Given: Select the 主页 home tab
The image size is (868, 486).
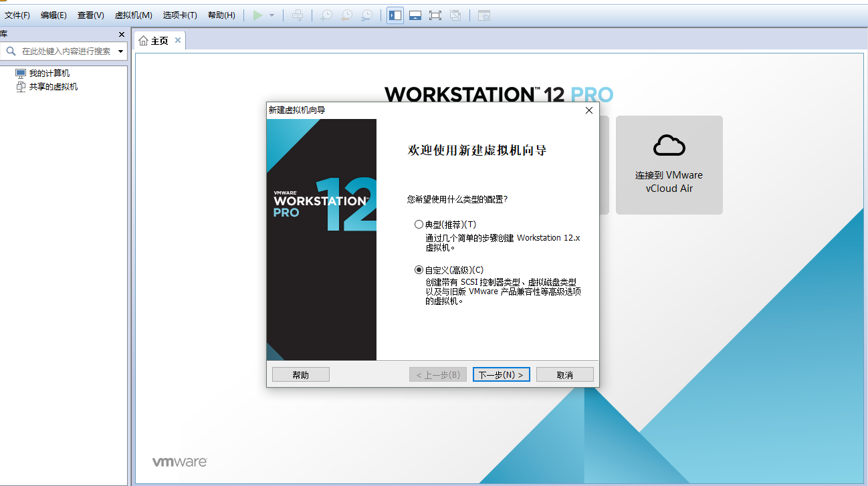Looking at the screenshot, I should tap(160, 41).
